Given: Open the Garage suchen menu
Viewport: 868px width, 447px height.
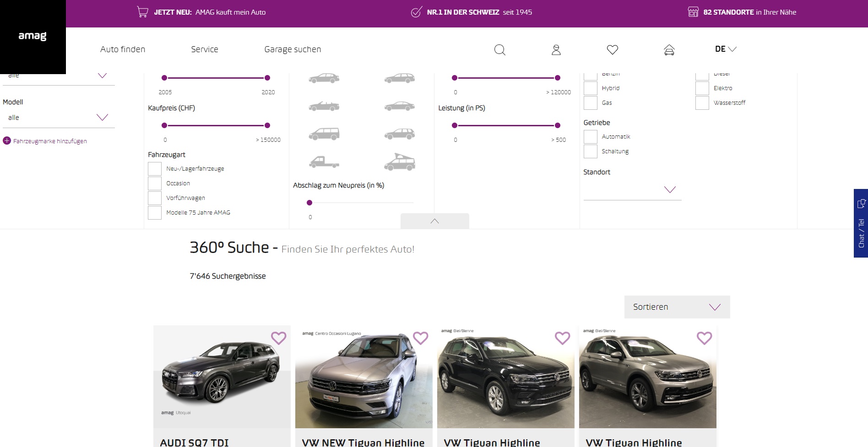Looking at the screenshot, I should tap(293, 49).
